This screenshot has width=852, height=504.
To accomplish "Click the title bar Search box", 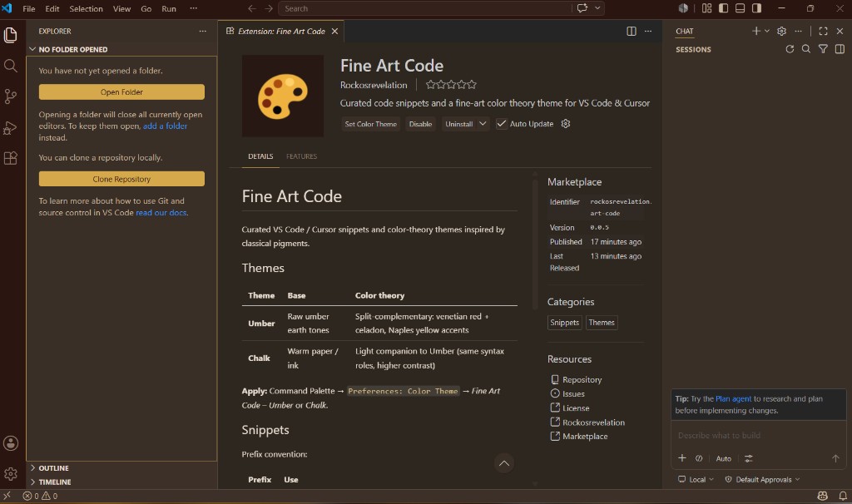I will [x=425, y=8].
